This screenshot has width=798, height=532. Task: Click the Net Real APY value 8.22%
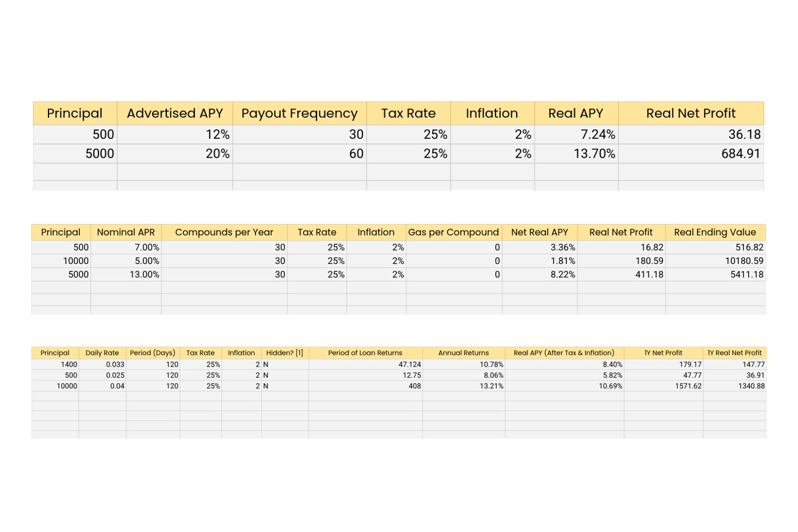[539, 274]
